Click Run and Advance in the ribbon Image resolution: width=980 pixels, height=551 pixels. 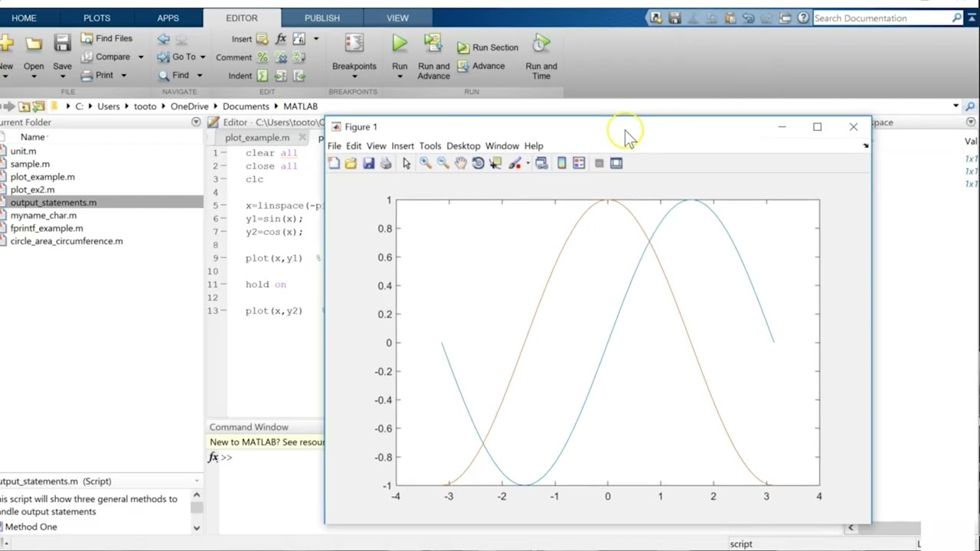click(x=433, y=56)
